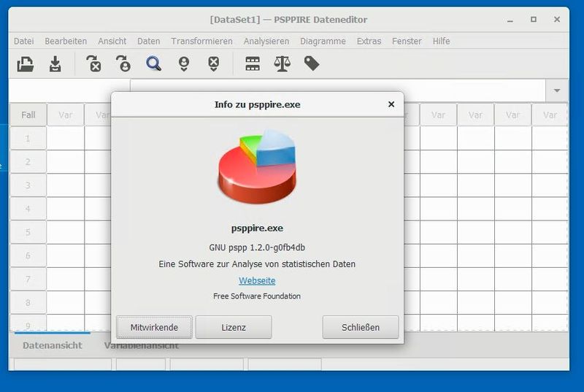Open the Daten menu
The image size is (584, 392).
point(148,41)
